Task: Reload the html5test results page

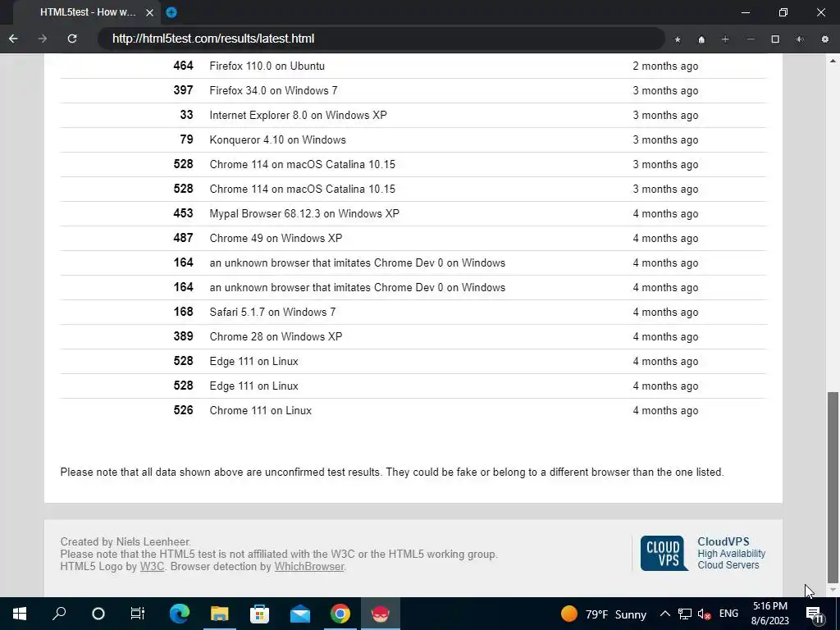Action: point(72,39)
